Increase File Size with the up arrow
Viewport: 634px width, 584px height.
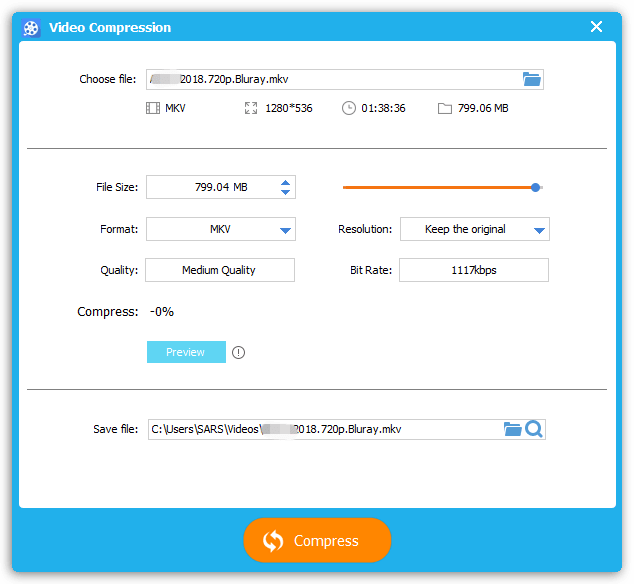click(x=286, y=182)
